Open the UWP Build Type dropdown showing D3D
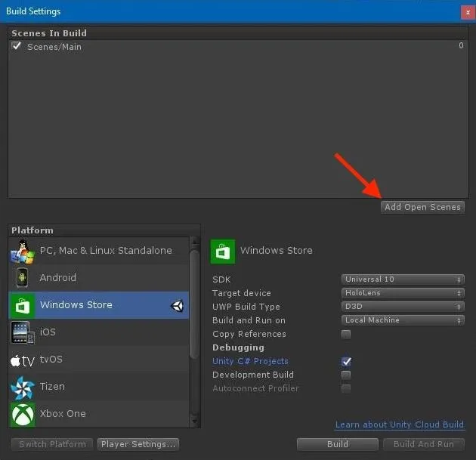This screenshot has height=460, width=476. (x=403, y=307)
